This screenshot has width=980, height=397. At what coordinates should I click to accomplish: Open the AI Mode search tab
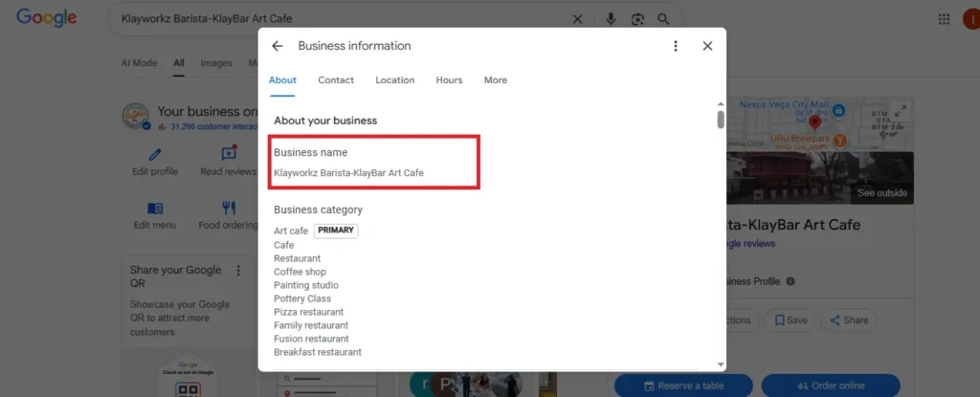139,63
